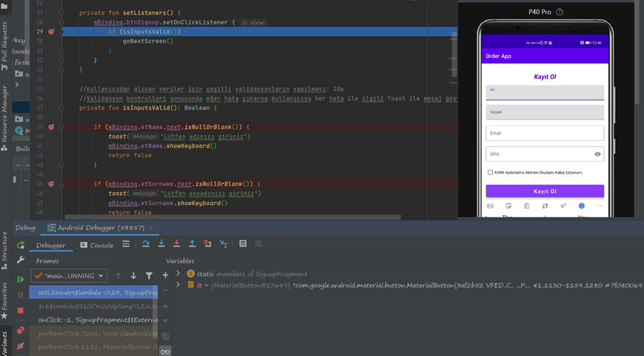Click the green Resume Program icon

tap(20, 279)
